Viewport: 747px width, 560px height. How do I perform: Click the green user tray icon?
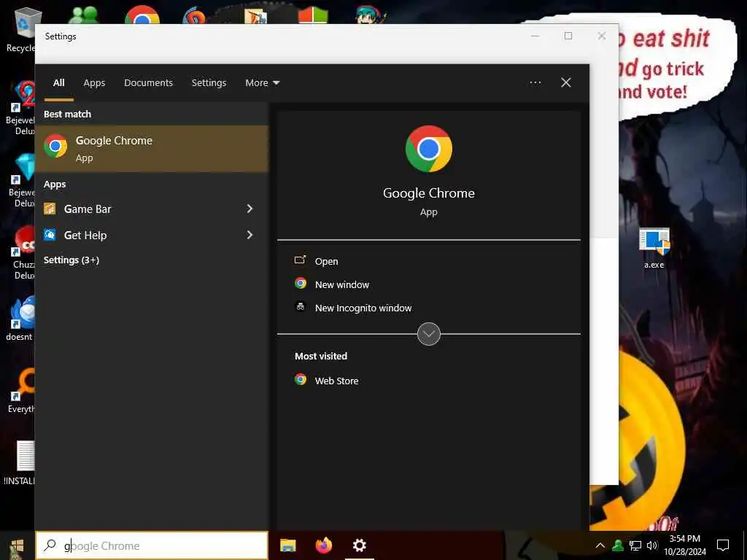coord(618,545)
